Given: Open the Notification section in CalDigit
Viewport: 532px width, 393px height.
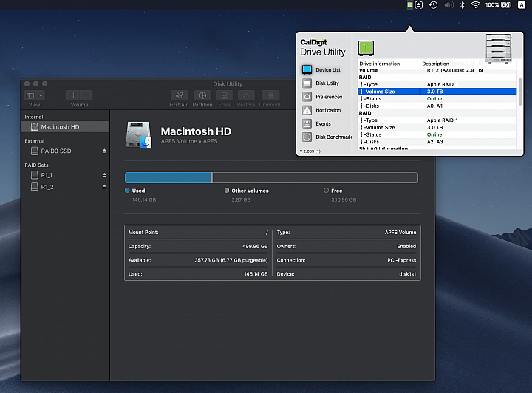Looking at the screenshot, I should [x=328, y=110].
